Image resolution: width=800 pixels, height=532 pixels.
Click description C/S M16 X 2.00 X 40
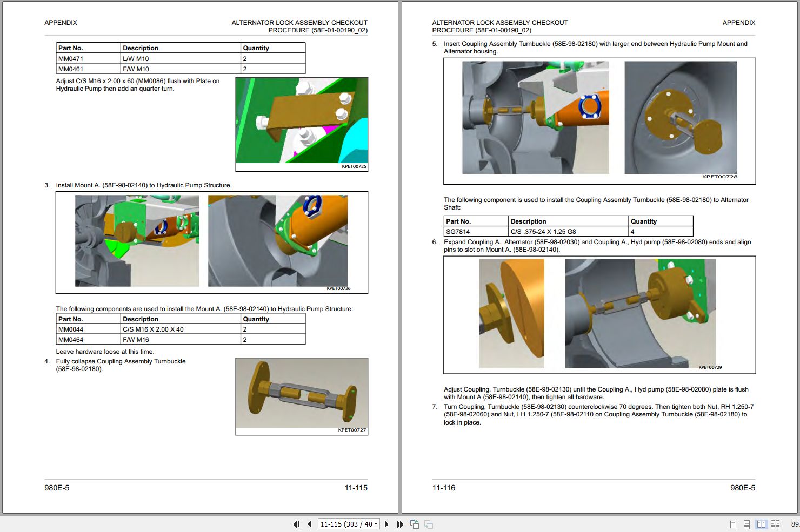pos(181,329)
